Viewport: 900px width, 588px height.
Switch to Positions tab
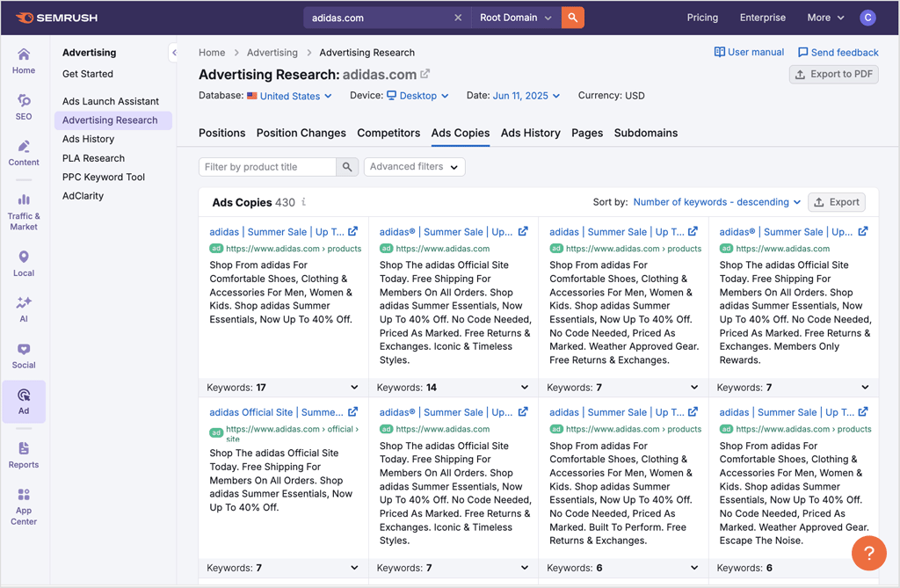222,134
